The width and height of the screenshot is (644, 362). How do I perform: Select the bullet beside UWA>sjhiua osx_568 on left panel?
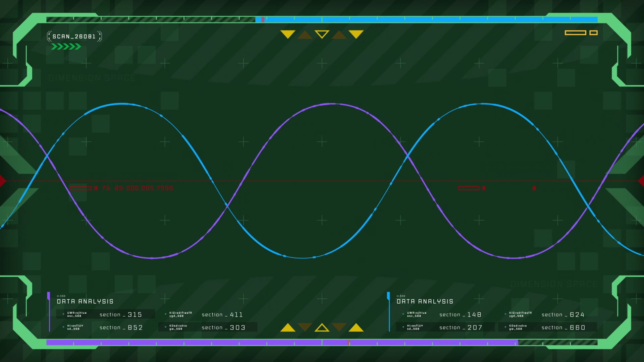(63, 314)
